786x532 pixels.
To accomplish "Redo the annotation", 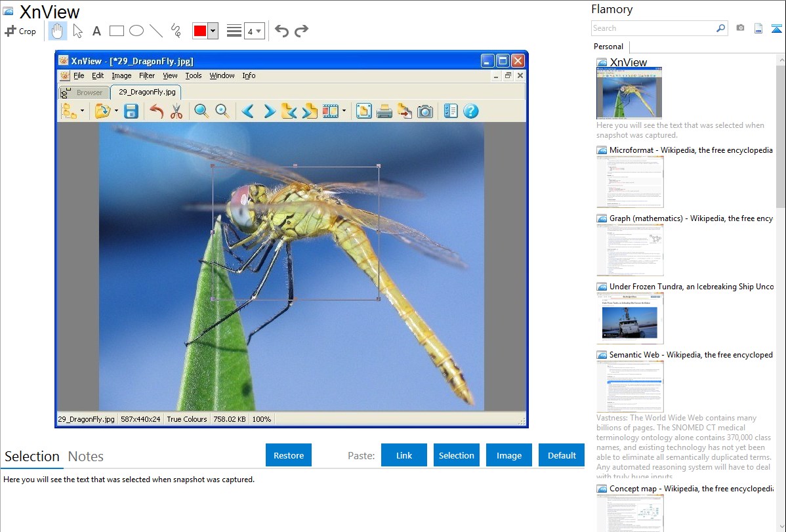I will pos(301,31).
